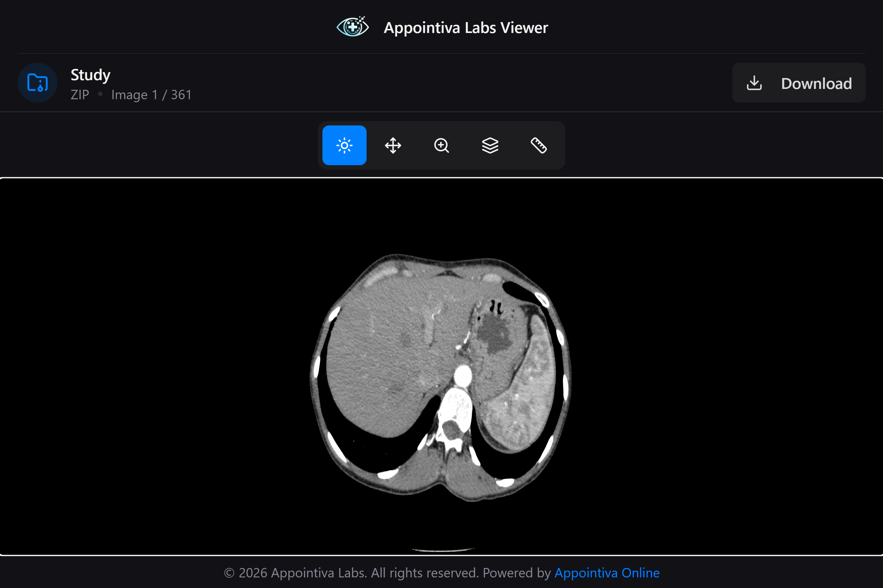Select the ruler measurement tool

click(539, 145)
